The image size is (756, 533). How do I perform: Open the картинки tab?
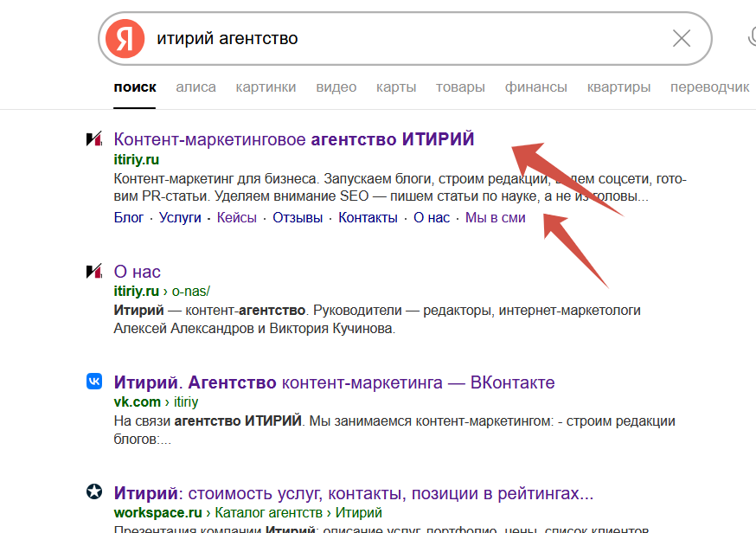pos(266,87)
